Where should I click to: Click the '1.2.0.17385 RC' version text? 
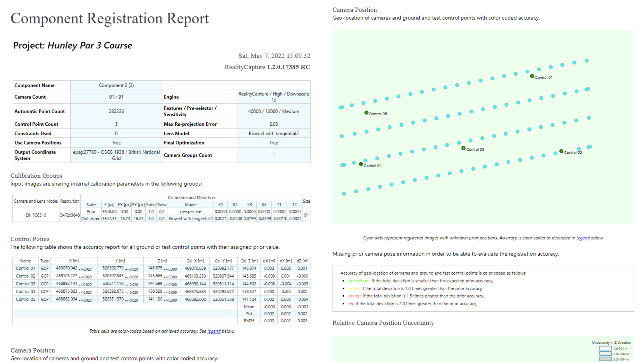[x=289, y=67]
